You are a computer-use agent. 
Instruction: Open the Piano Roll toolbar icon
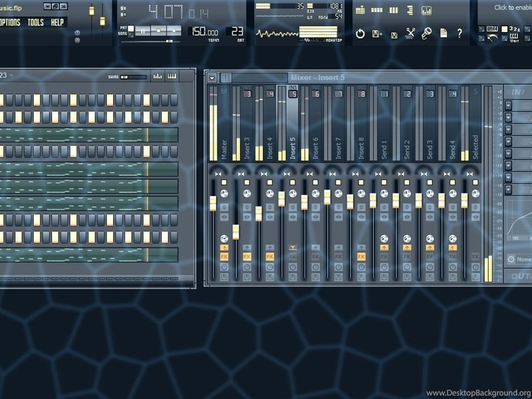point(394,11)
